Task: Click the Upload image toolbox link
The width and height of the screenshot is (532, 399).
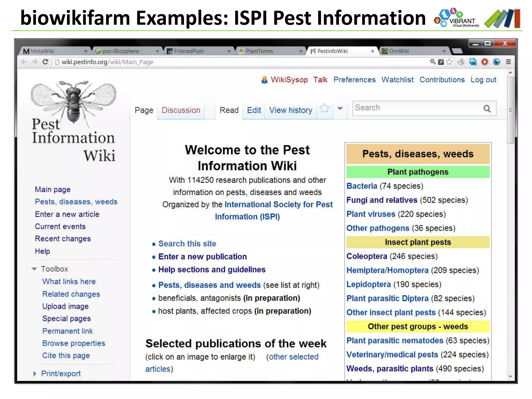Action: [x=65, y=307]
